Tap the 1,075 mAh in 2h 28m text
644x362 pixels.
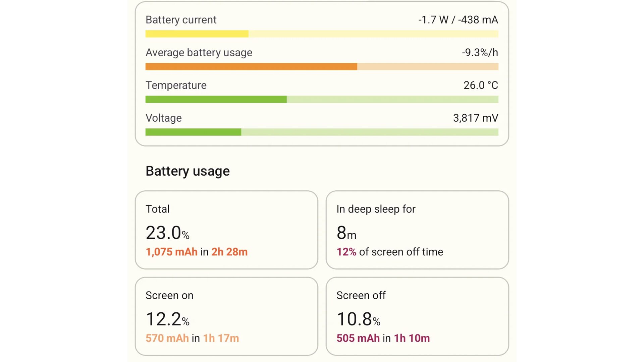[197, 252]
